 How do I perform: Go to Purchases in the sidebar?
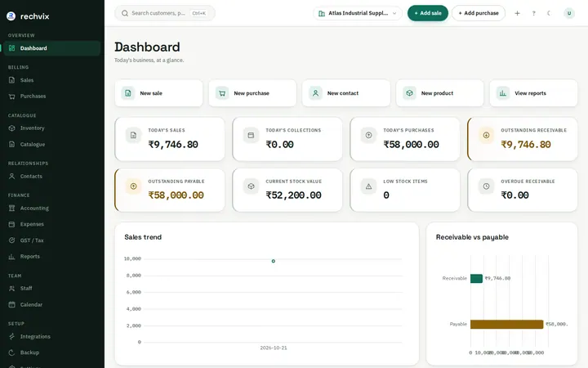(51, 96)
